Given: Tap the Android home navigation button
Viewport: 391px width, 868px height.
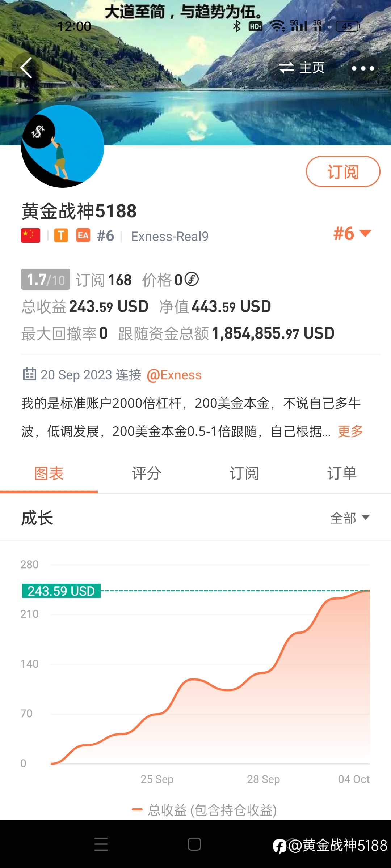Looking at the screenshot, I should (x=194, y=844).
